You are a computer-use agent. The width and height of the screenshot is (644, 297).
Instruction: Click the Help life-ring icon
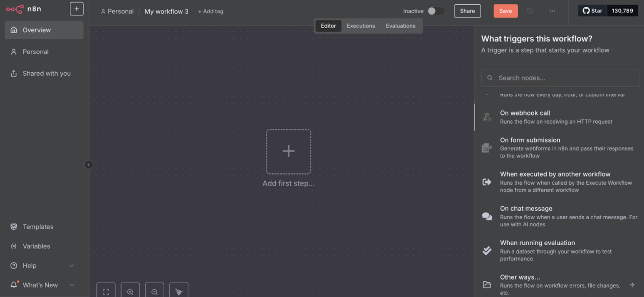point(14,266)
